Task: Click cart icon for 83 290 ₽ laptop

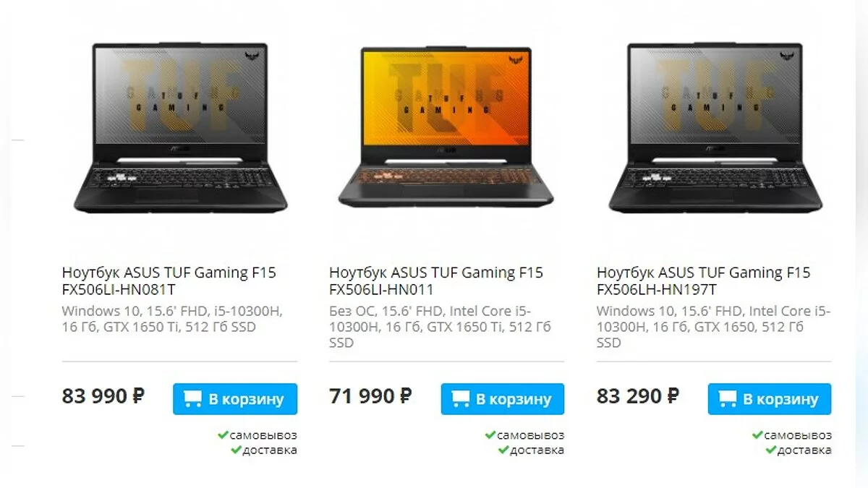Action: 728,399
